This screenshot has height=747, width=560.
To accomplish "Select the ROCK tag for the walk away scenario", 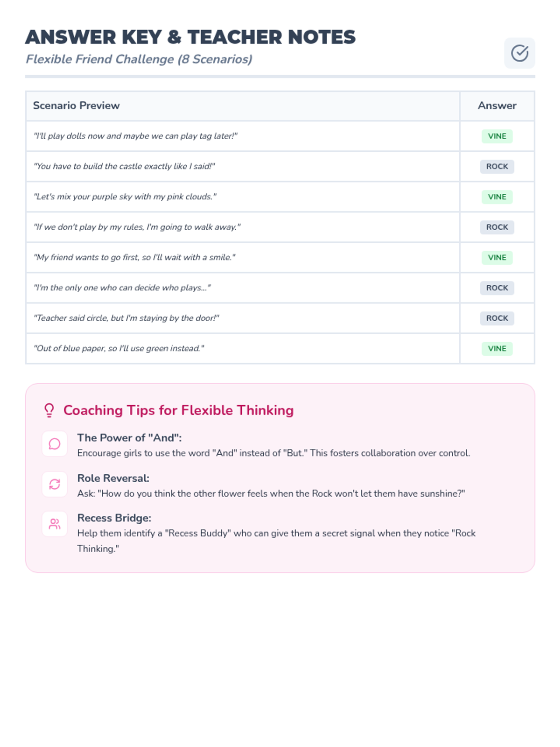I will coord(497,227).
